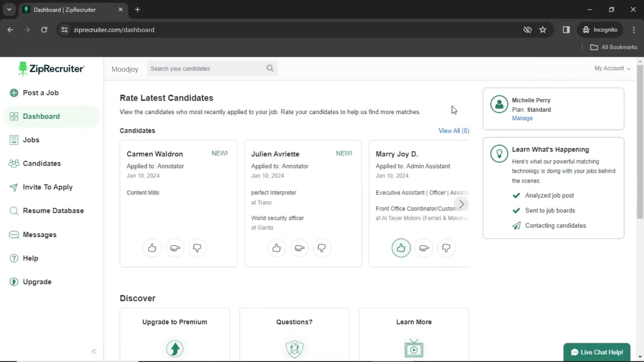The width and height of the screenshot is (644, 362).
Task: Select the Jobs menu item in sidebar
Action: pyautogui.click(x=31, y=140)
